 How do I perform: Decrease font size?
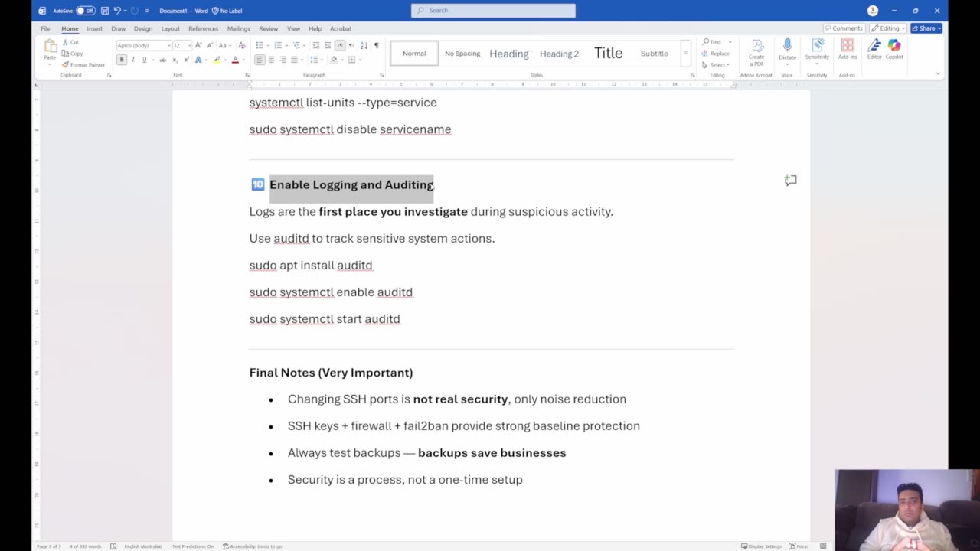point(209,45)
